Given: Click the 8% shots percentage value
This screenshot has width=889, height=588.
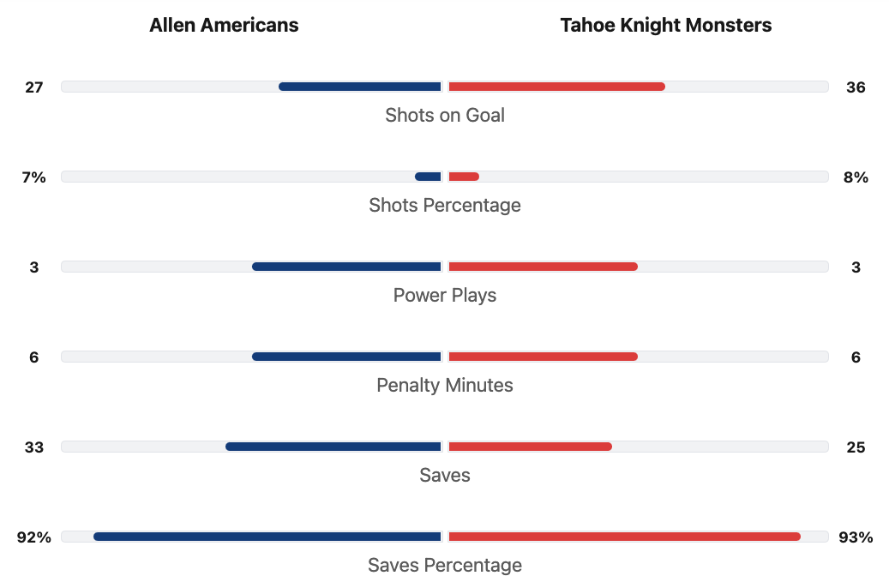Looking at the screenshot, I should coord(855,177).
